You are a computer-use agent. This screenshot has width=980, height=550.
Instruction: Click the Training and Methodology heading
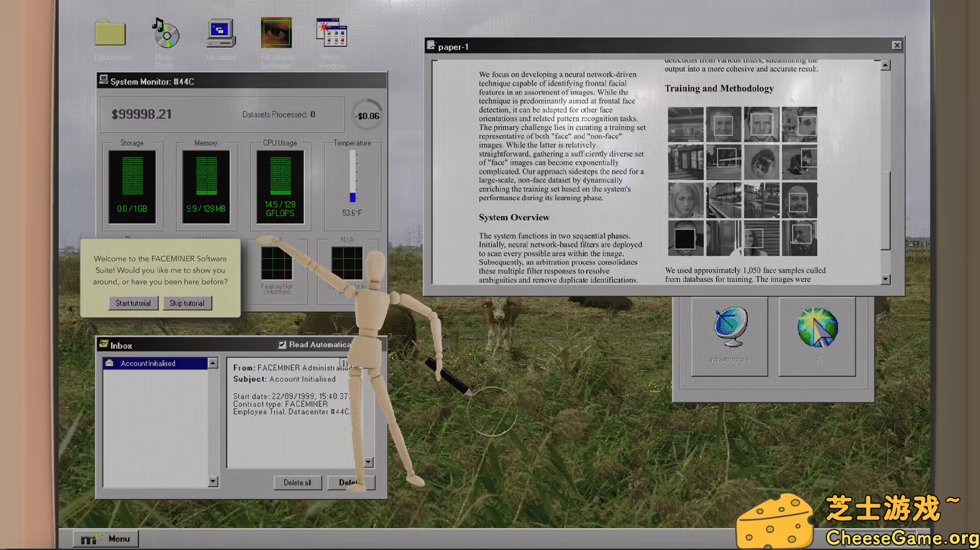click(719, 88)
